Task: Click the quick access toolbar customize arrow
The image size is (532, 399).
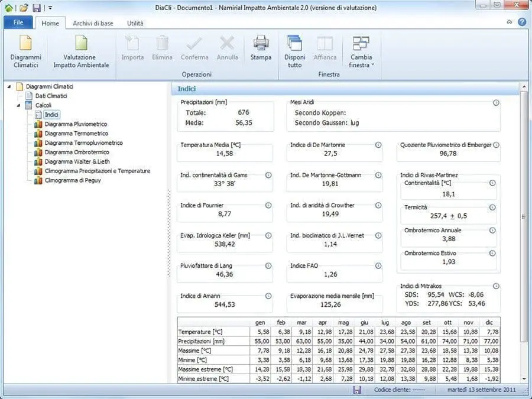Action: [50, 8]
